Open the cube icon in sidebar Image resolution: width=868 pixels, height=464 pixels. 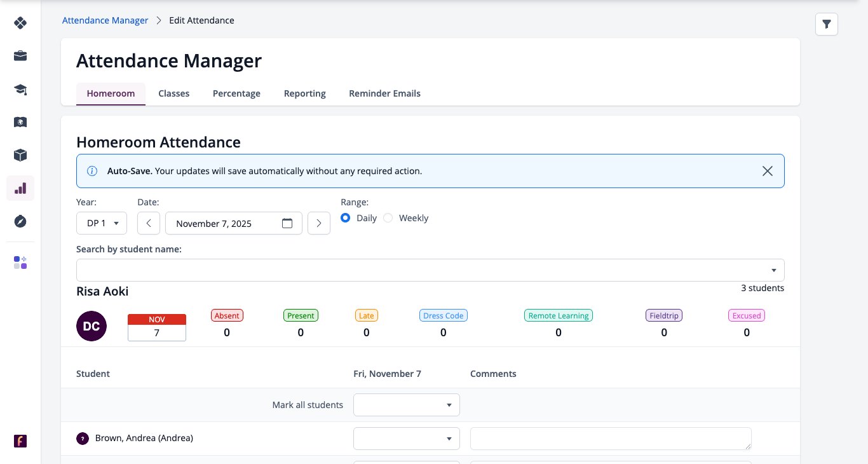pyautogui.click(x=20, y=155)
